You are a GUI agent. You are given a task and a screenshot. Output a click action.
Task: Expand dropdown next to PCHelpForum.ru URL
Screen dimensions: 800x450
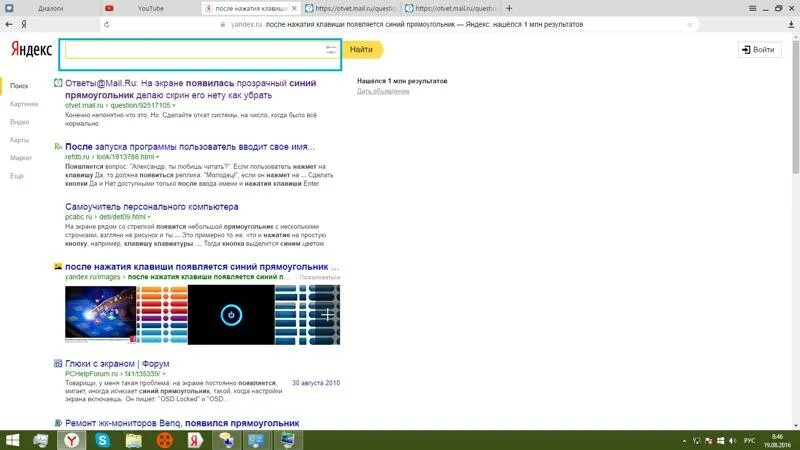tap(164, 374)
